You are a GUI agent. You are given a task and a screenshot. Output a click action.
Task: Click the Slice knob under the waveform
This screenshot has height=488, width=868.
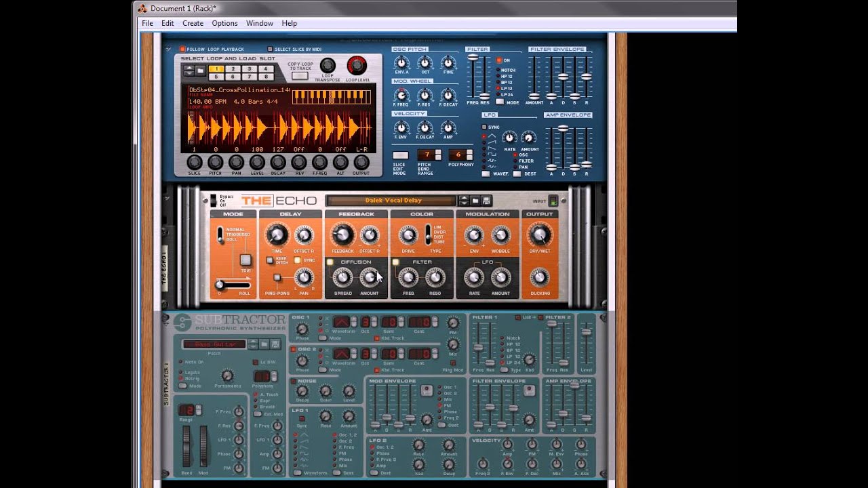(x=195, y=162)
